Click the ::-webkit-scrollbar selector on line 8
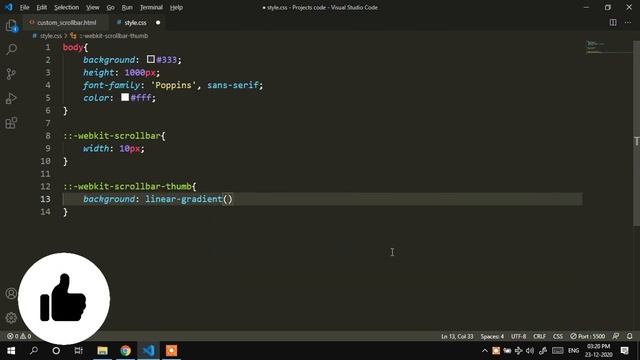640x360 pixels. (x=112, y=136)
